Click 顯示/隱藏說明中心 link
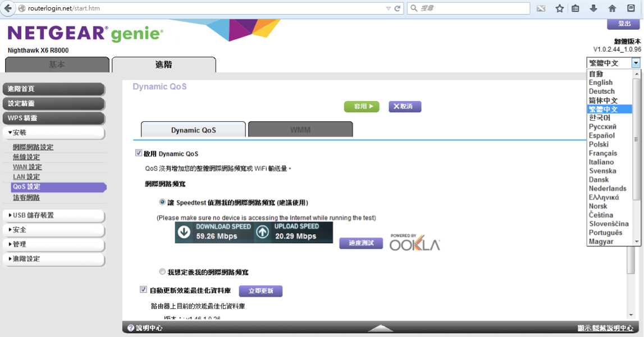The height and width of the screenshot is (337, 644). pos(605,328)
